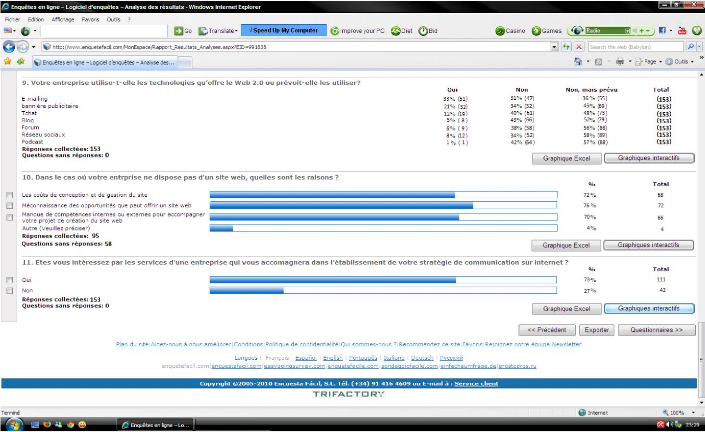Click the << Précédent button
The width and height of the screenshot is (705, 432).
[547, 330]
